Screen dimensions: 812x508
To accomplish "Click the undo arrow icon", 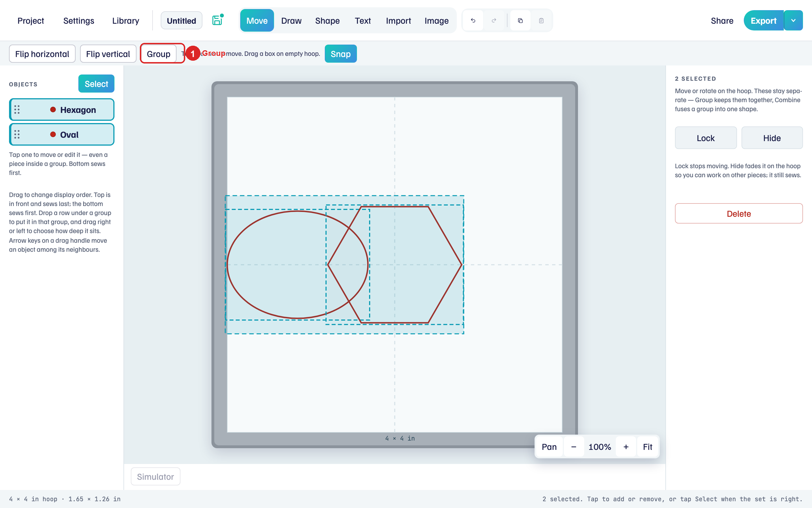I will (473, 21).
